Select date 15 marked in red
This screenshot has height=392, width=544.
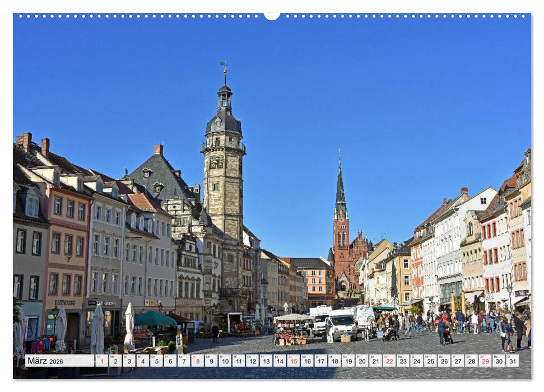point(294,362)
